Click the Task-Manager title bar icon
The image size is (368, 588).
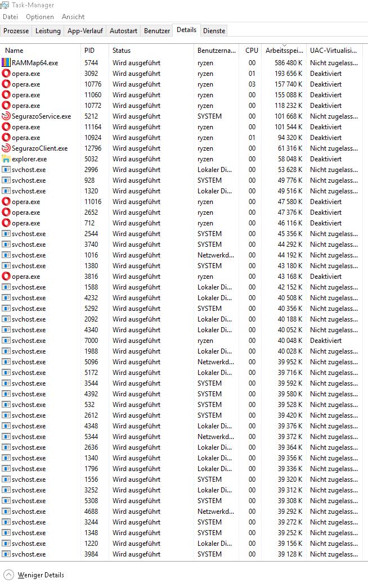[5, 5]
